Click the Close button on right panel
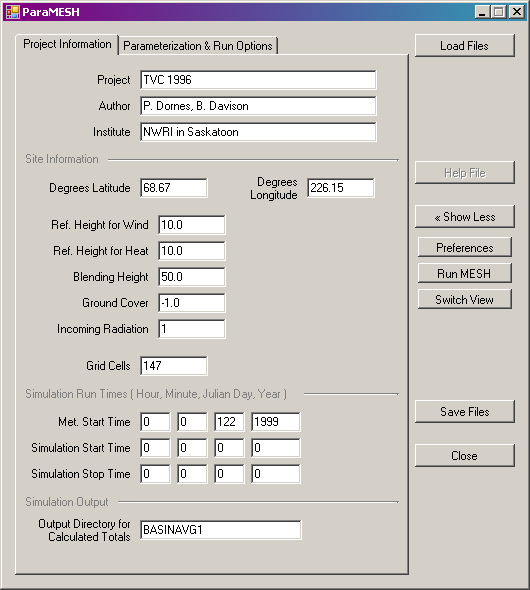This screenshot has width=530, height=590. (465, 455)
